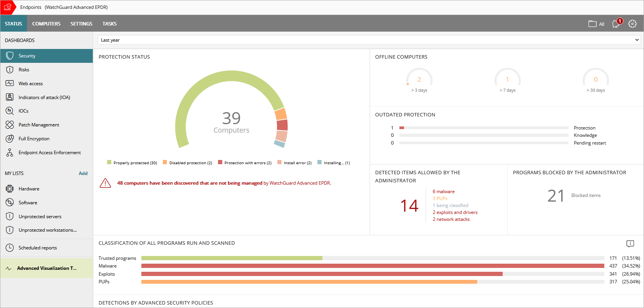Screen dimensions: 644x308
Task: Click Add next to My Lists
Action: [x=83, y=173]
